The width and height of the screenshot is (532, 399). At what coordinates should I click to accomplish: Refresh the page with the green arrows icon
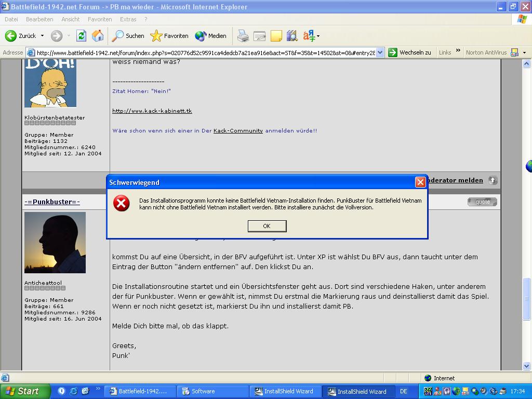point(82,36)
